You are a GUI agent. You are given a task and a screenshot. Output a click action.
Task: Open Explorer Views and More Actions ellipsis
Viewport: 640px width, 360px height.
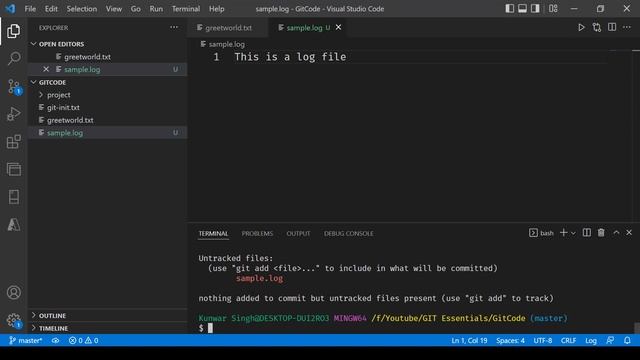174,27
